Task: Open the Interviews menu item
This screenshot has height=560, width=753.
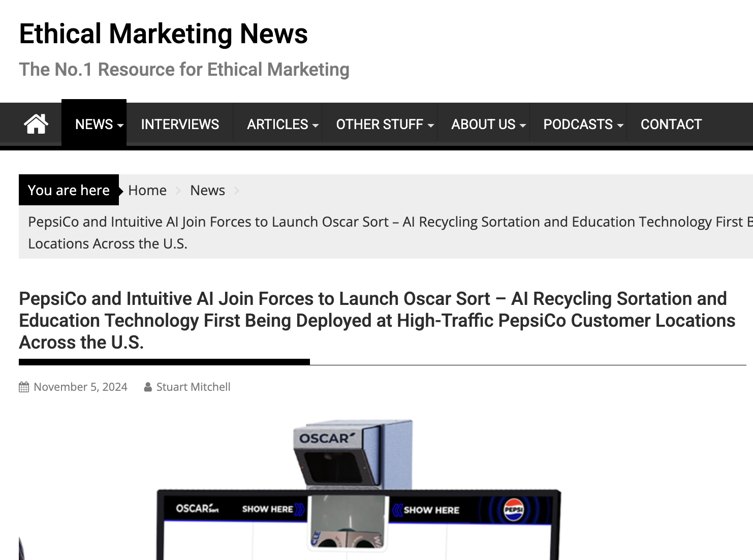Action: pyautogui.click(x=180, y=124)
